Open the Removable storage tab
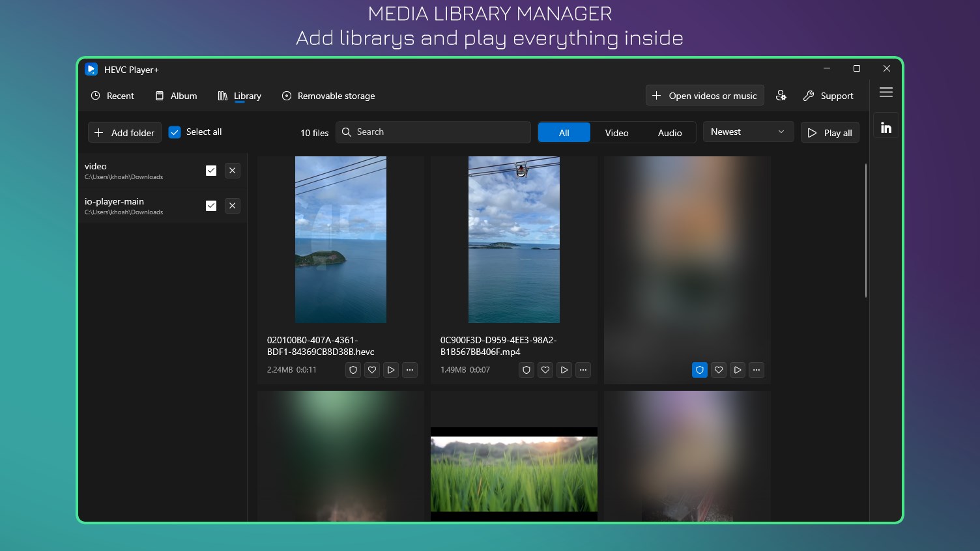 (x=328, y=96)
